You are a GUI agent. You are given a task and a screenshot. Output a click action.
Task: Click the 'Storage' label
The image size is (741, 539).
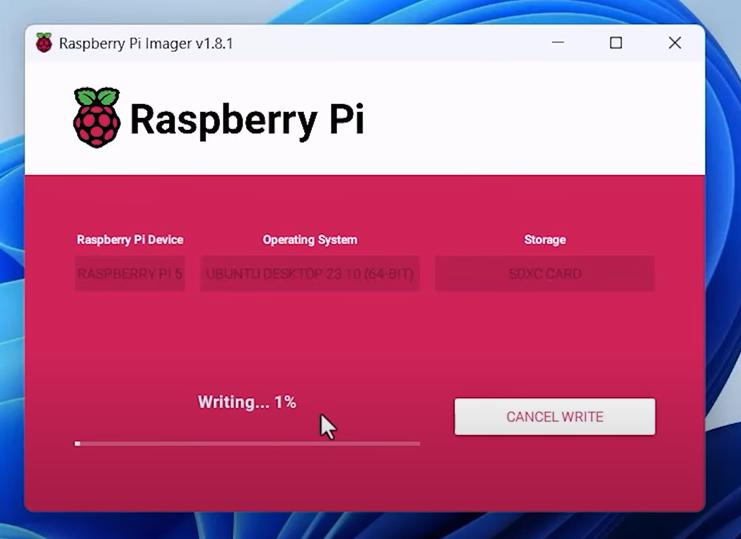click(x=545, y=240)
